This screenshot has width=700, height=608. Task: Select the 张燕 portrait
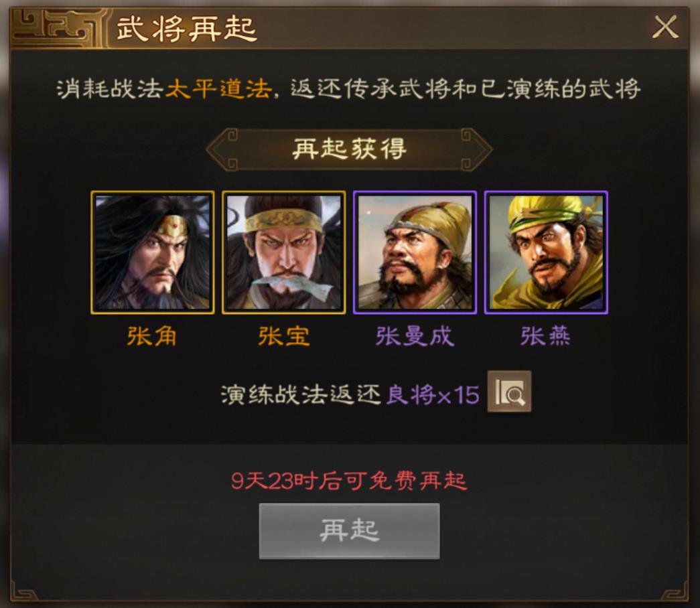(x=546, y=252)
